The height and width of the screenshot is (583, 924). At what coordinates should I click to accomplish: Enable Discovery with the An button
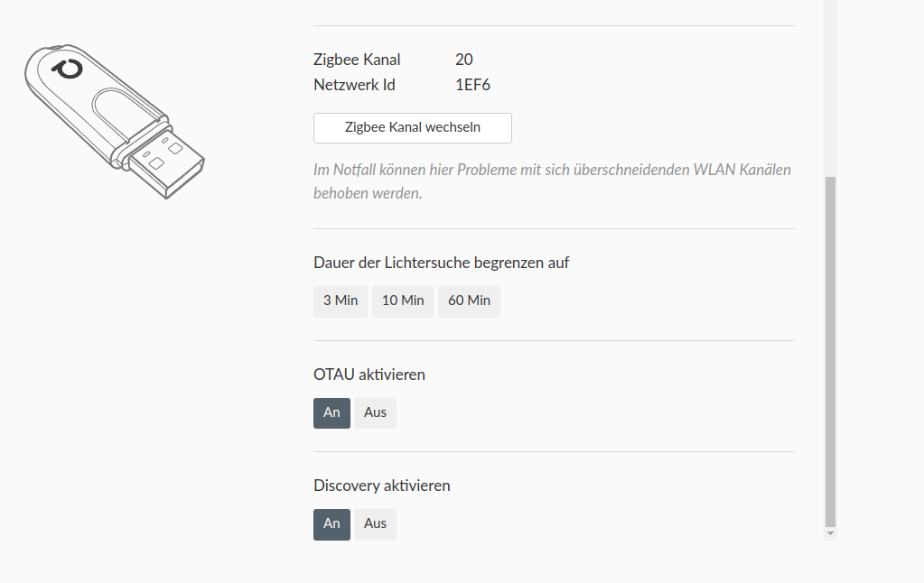click(x=331, y=524)
